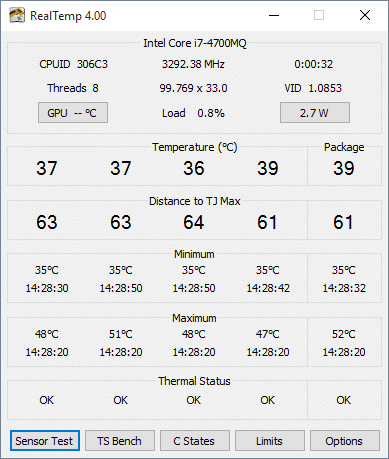
Task: Click the Load 0.8% reading
Action: pyautogui.click(x=193, y=113)
